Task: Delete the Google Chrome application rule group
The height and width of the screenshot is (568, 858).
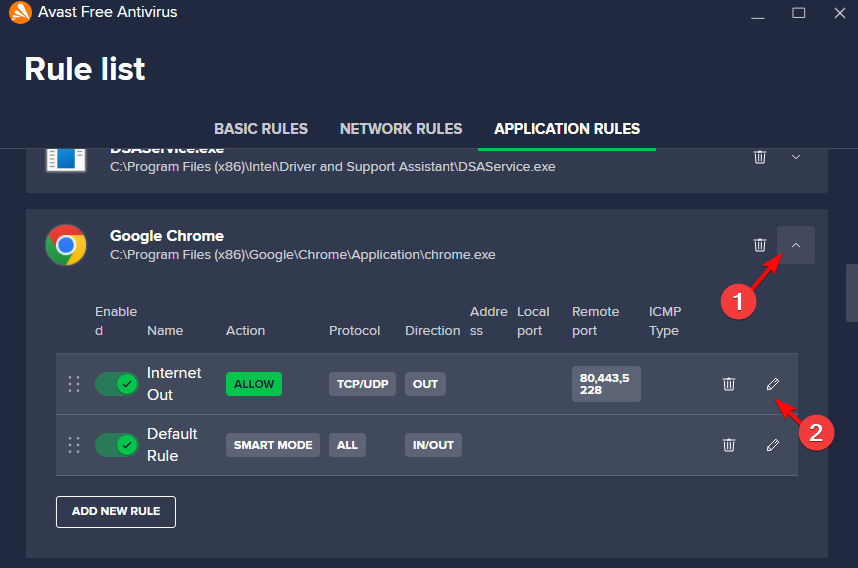Action: pos(760,245)
